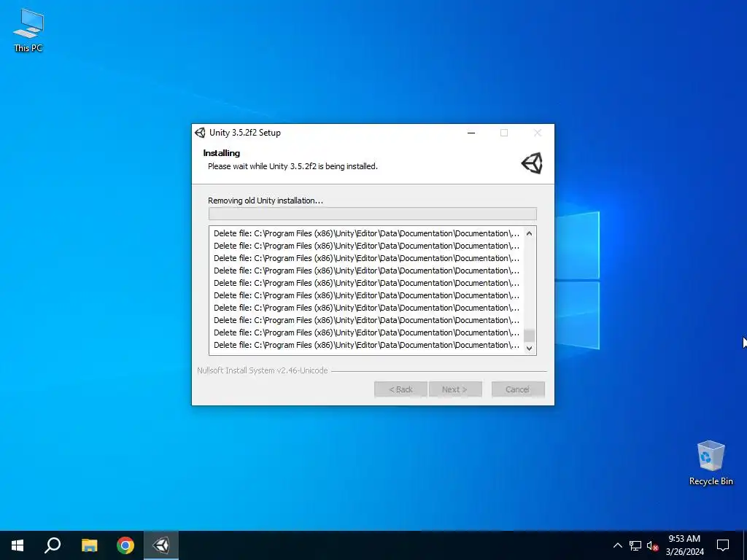Click the Cancel button
Screen dimensions: 747x560
tap(518, 389)
